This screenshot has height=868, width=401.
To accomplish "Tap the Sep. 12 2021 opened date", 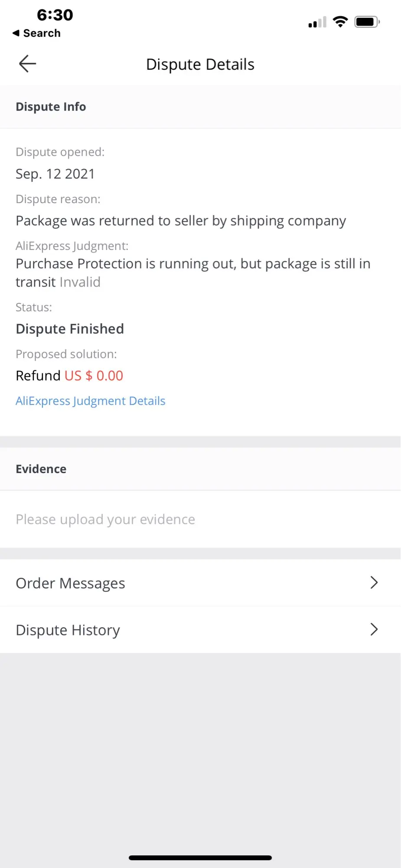I will [55, 174].
